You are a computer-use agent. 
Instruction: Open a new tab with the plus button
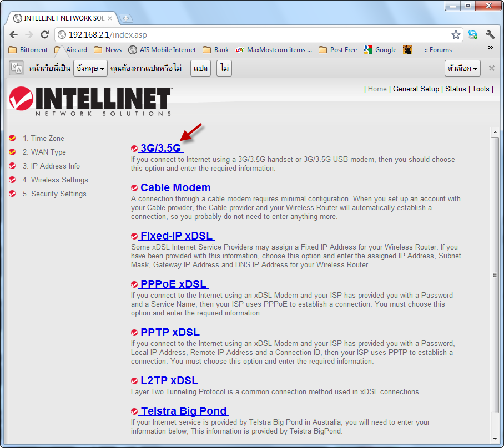[x=126, y=18]
